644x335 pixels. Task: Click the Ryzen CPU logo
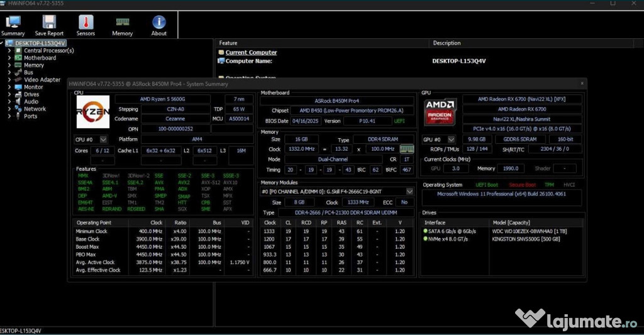pyautogui.click(x=93, y=112)
